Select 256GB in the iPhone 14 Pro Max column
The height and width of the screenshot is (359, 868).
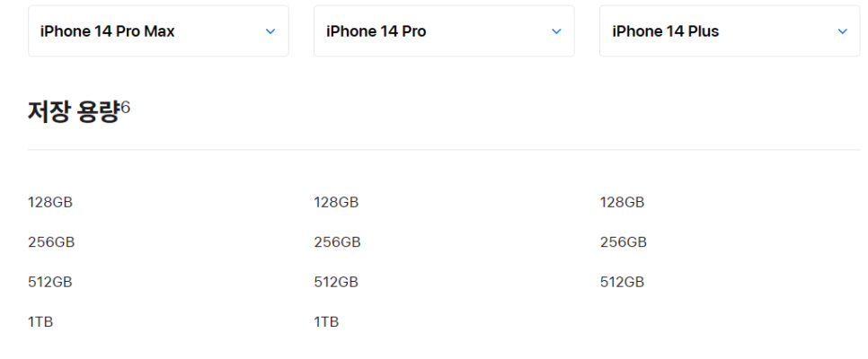point(51,242)
